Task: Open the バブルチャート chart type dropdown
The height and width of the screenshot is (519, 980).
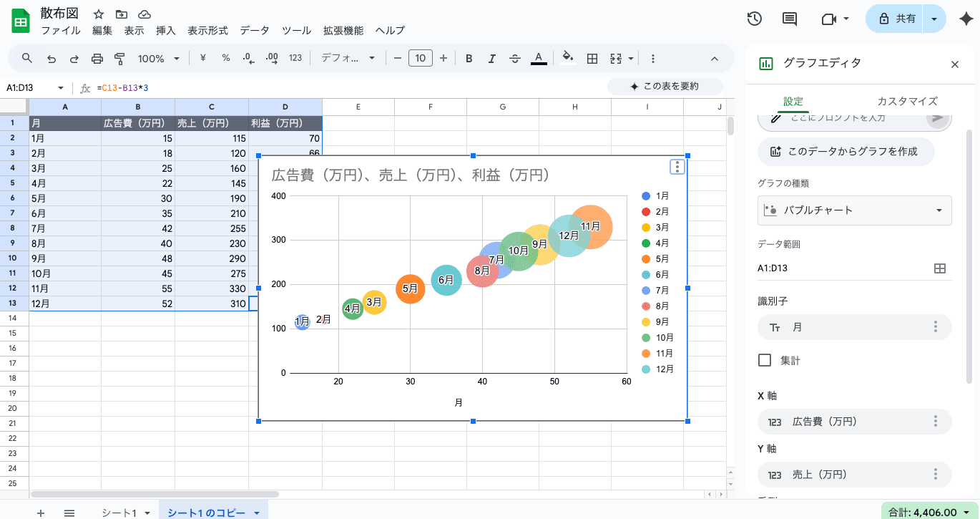Action: click(855, 210)
